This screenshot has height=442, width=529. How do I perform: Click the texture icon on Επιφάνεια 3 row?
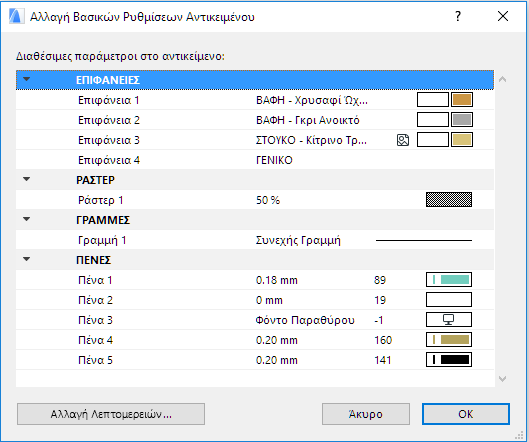pos(403,140)
